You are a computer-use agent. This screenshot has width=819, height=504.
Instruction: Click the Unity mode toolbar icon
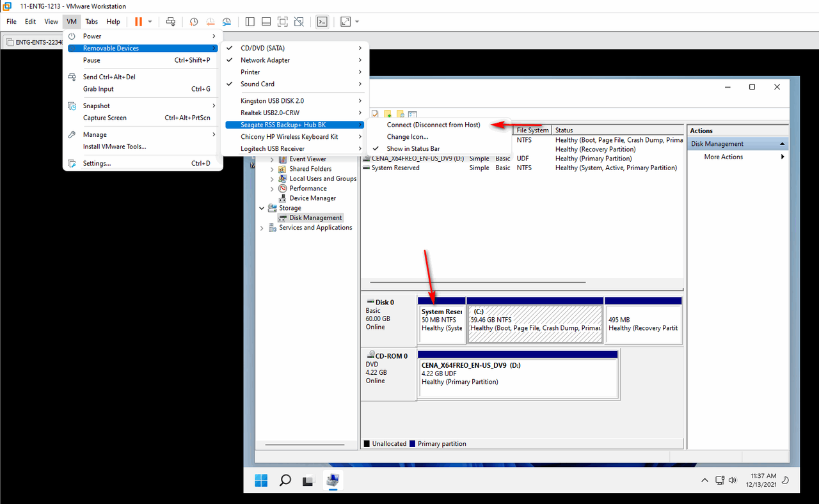pos(299,22)
